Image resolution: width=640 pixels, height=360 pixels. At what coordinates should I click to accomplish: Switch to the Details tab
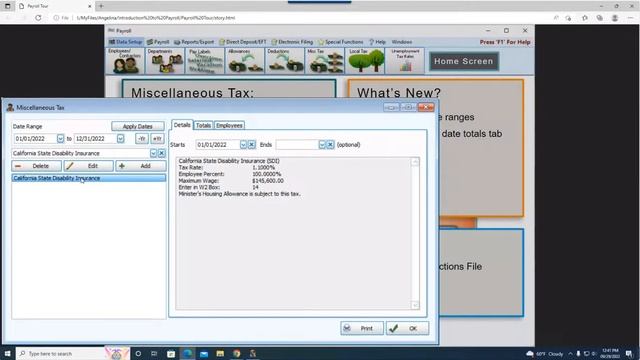(x=182, y=125)
